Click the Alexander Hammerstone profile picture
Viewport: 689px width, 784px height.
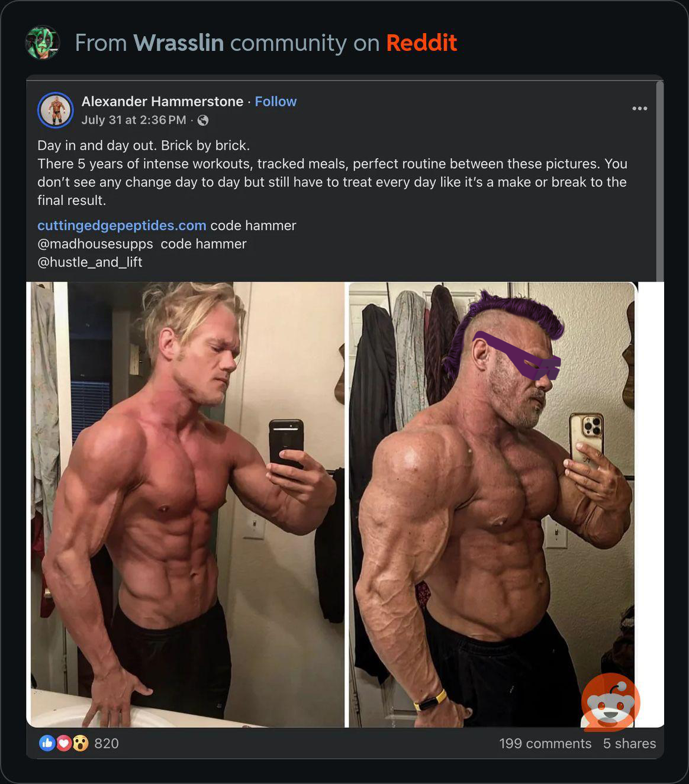(x=56, y=110)
